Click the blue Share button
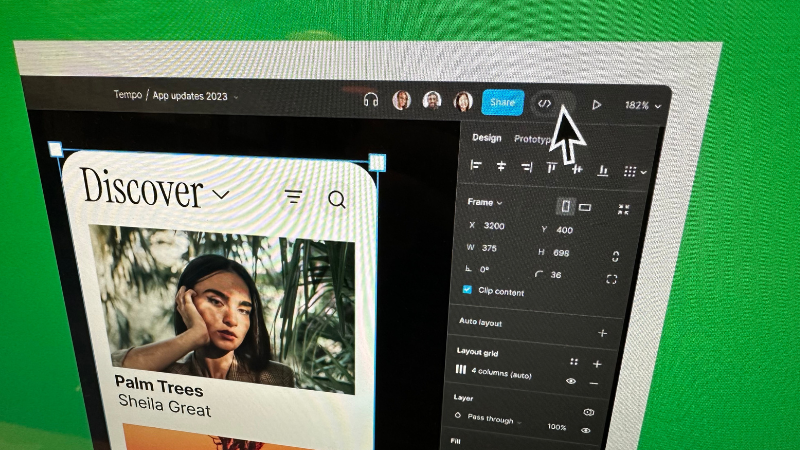 coord(503,102)
